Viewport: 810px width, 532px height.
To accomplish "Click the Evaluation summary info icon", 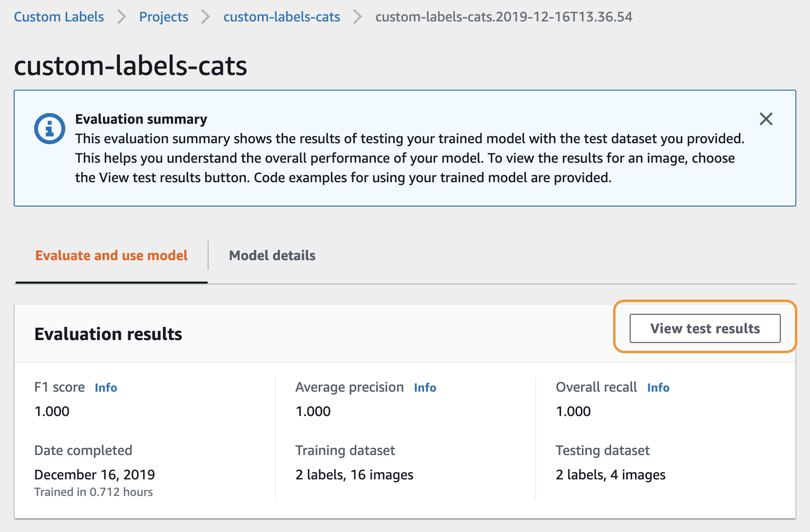I will pos(49,129).
